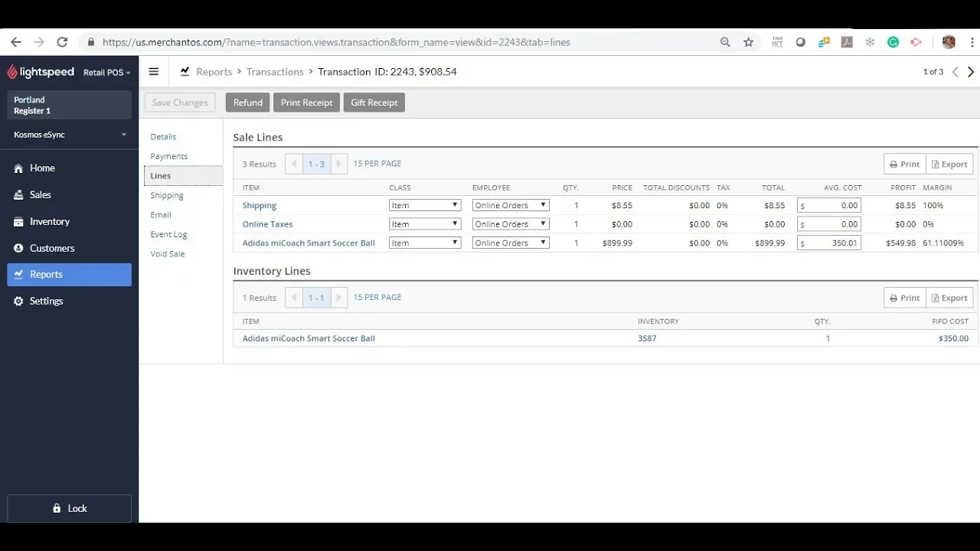The width and height of the screenshot is (980, 551).
Task: Click the Gift Receipt button
Action: coord(374,103)
